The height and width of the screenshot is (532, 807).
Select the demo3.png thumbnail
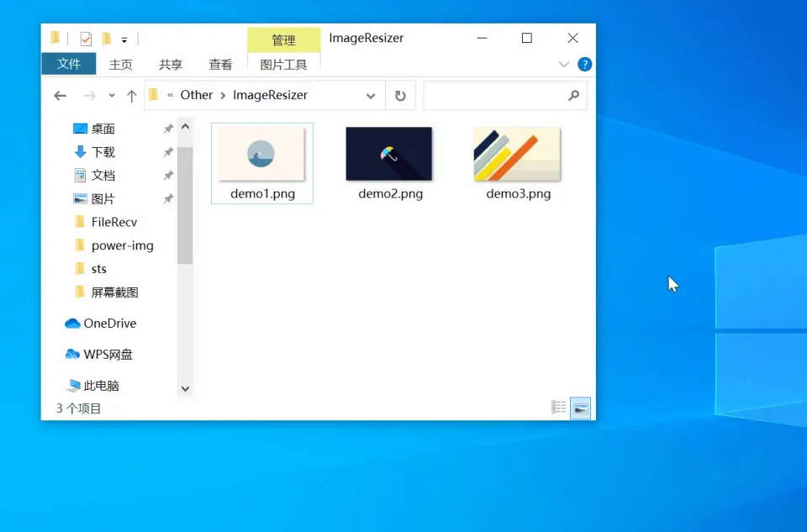(x=517, y=154)
